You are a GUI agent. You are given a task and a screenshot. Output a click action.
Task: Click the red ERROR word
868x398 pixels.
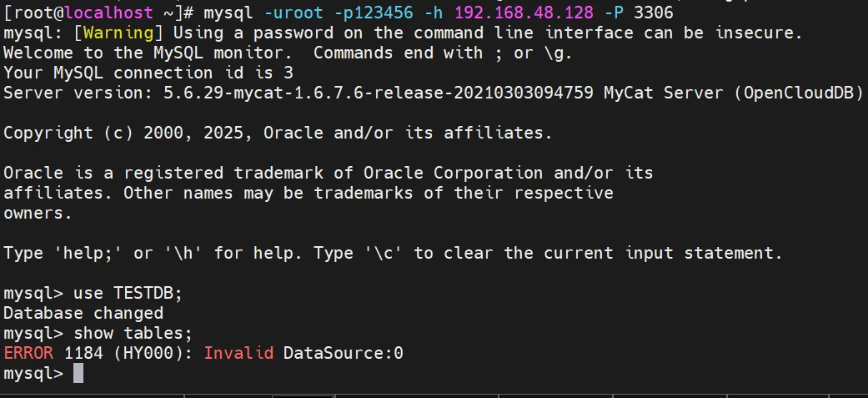(28, 353)
